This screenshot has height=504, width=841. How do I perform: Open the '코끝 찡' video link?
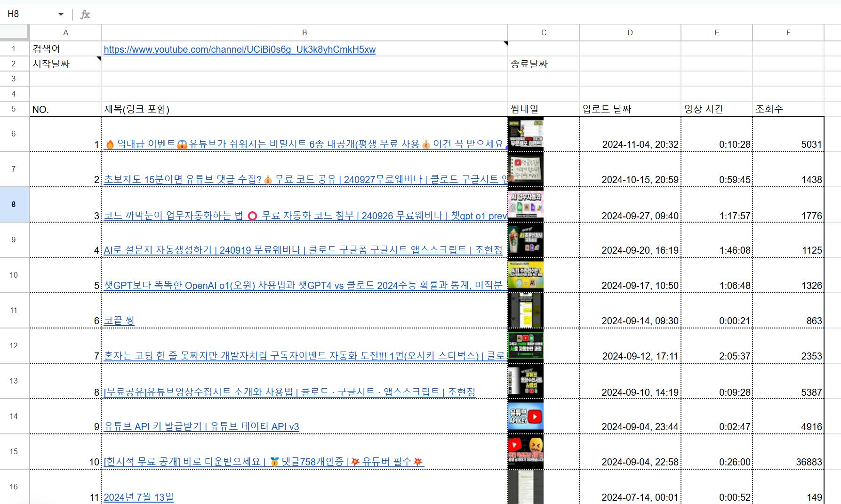point(119,320)
